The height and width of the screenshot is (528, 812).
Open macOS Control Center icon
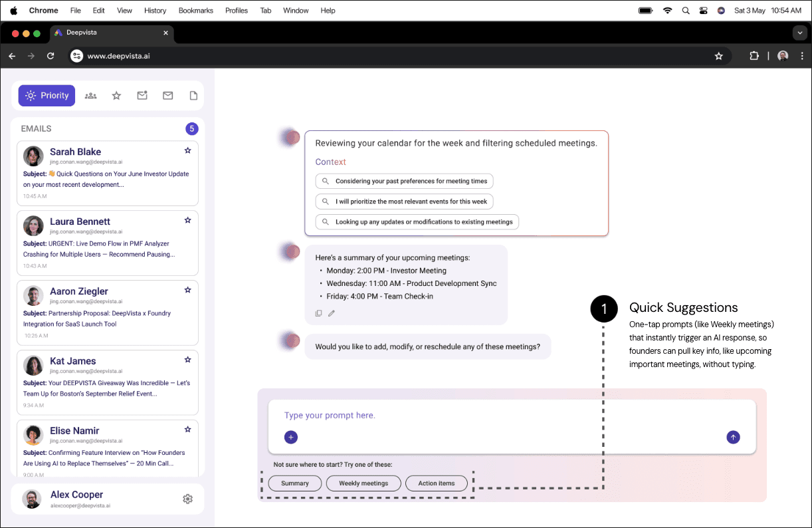click(x=703, y=11)
